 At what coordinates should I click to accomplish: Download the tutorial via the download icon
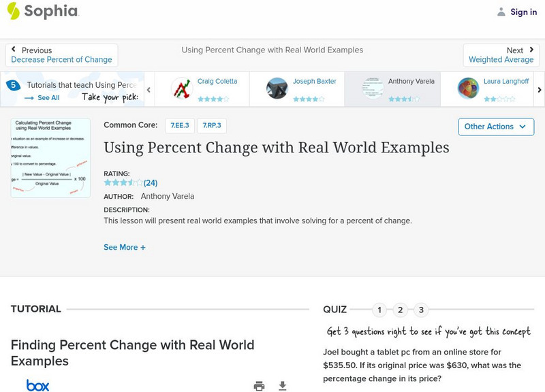(281, 385)
